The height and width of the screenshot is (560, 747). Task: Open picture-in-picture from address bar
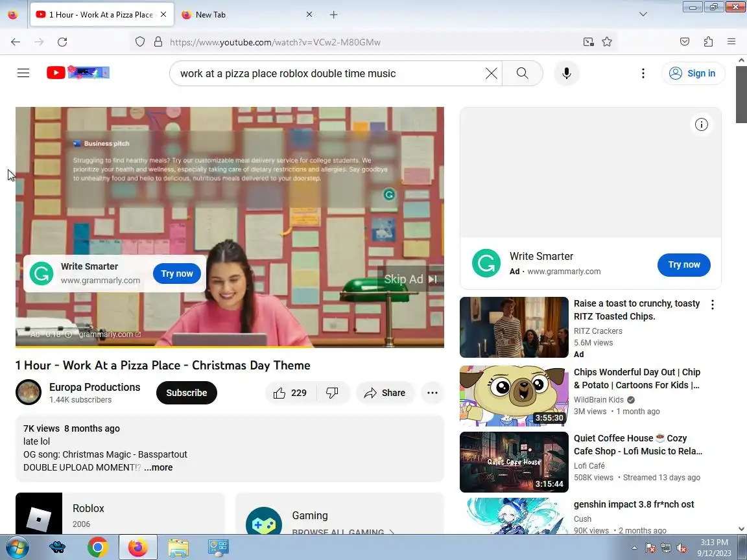(x=588, y=42)
